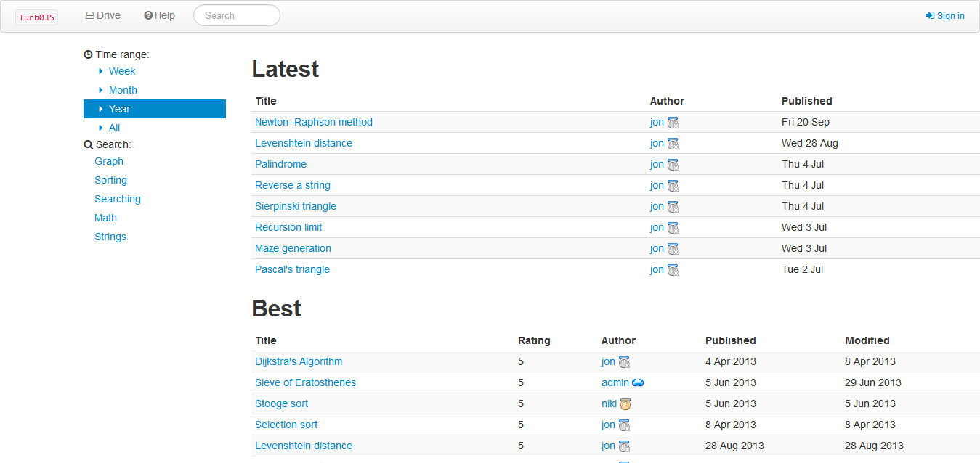Click jon's avatar in Selection sort row
Image resolution: width=980 pixels, height=463 pixels.
(x=624, y=425)
